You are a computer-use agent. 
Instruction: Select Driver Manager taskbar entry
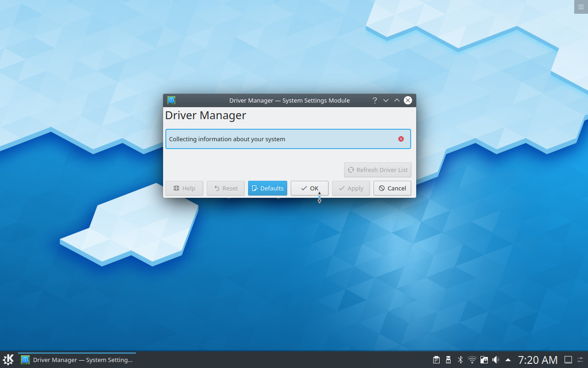[77, 360]
